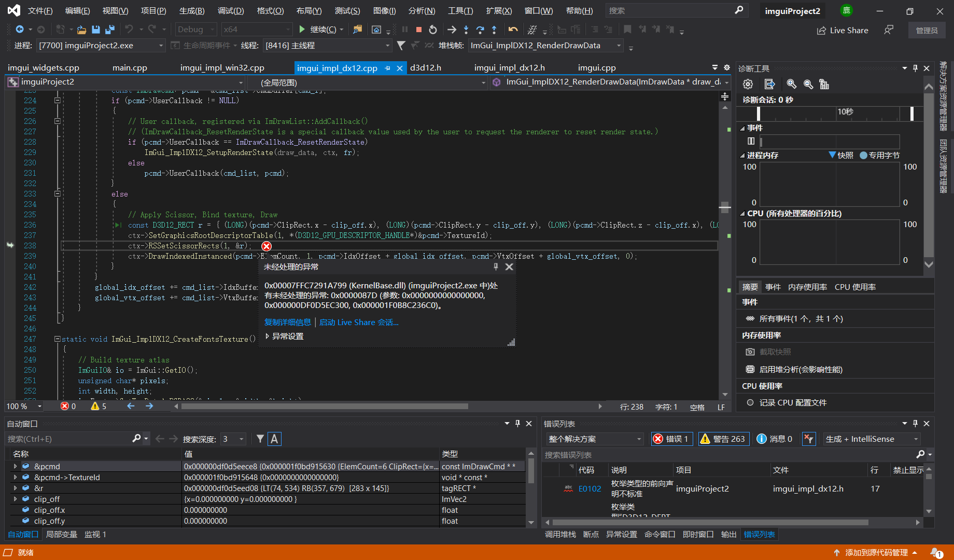
Task: Click the 复制详细信息 link in exception dialog
Action: point(287,322)
